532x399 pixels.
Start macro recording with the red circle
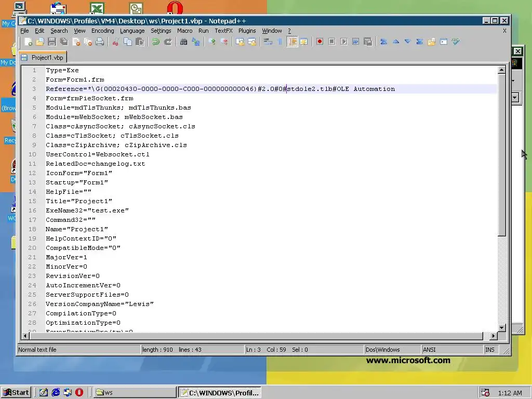[320, 42]
